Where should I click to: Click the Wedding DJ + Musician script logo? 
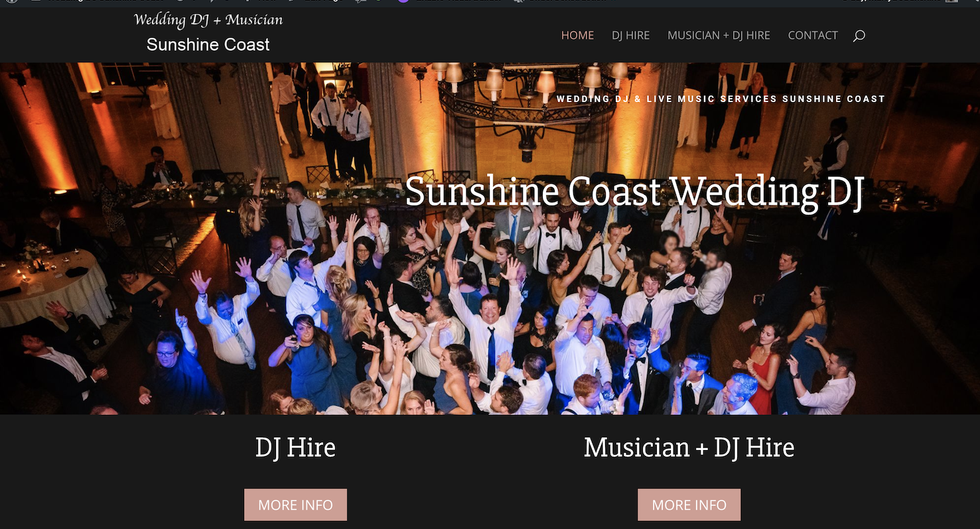(208, 20)
